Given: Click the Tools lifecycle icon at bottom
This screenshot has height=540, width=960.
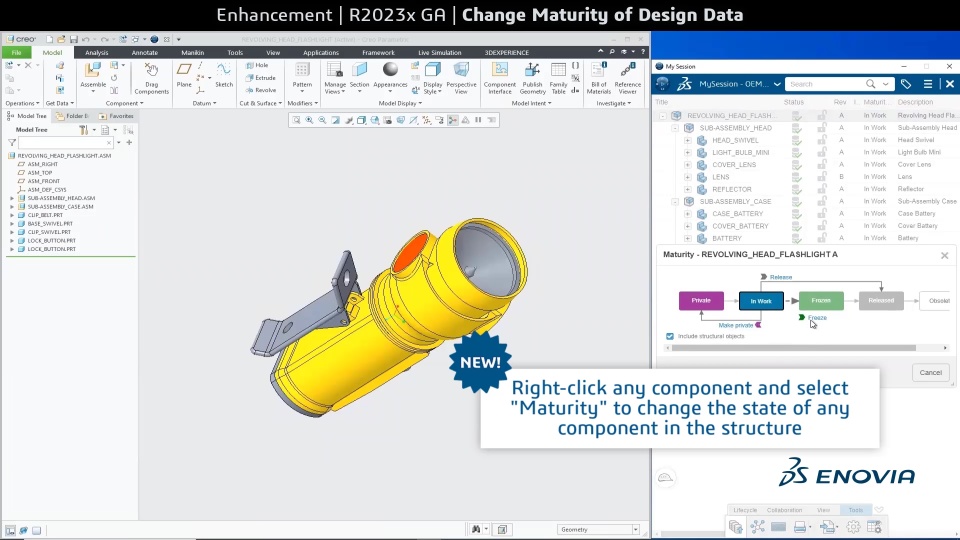Looking at the screenshot, I should point(855,510).
